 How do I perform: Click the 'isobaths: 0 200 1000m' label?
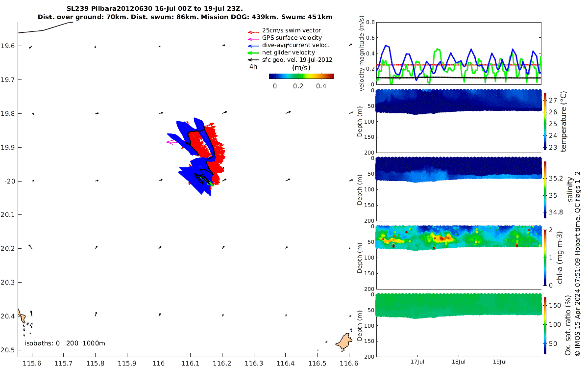click(65, 343)
